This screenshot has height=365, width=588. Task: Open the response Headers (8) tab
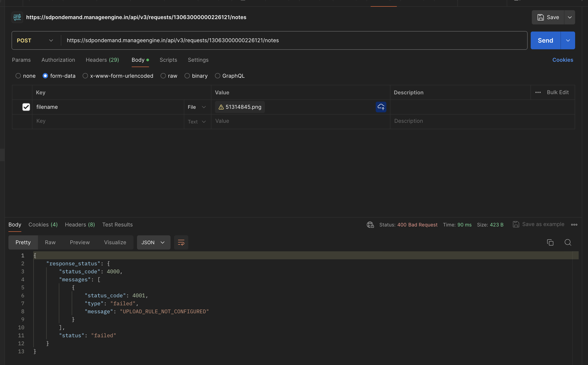point(80,225)
